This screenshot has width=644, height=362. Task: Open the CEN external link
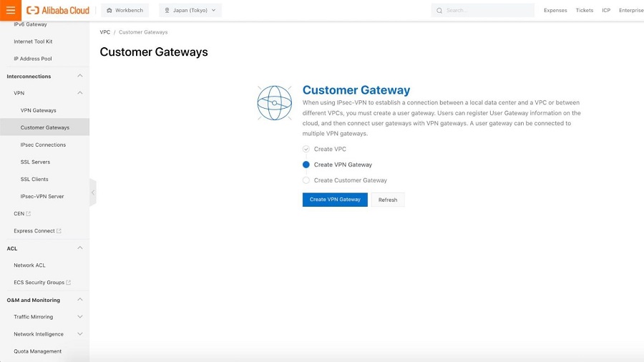click(x=22, y=214)
